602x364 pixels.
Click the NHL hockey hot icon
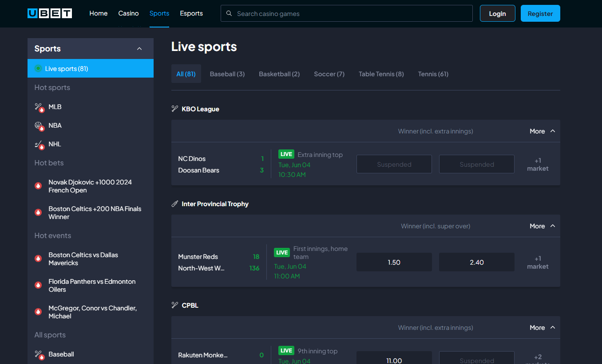coord(40,145)
